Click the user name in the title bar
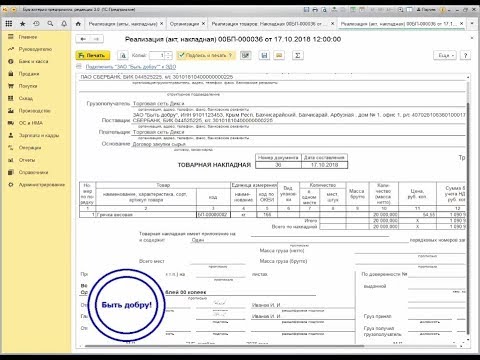 coord(426,10)
